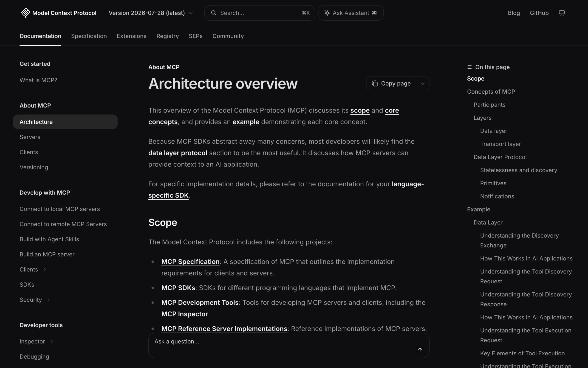Open MCP Reference Server Implementations link
The width and height of the screenshot is (588, 368).
click(224, 329)
